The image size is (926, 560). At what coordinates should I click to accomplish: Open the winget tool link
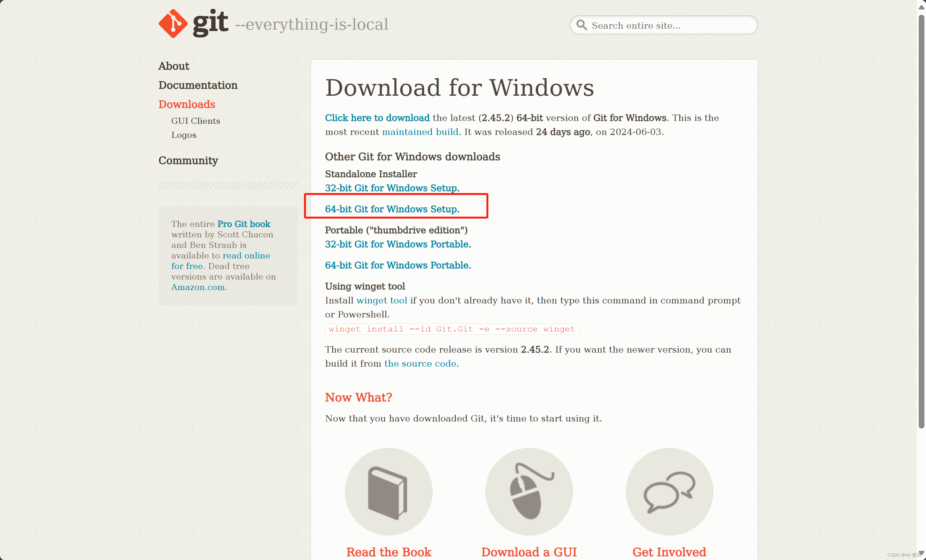click(x=382, y=300)
